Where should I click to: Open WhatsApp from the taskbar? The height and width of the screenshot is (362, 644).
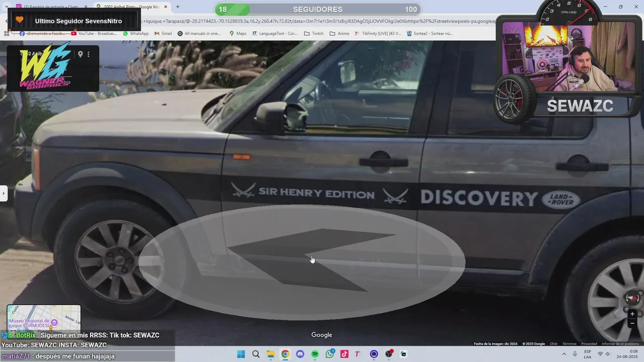coord(330,354)
